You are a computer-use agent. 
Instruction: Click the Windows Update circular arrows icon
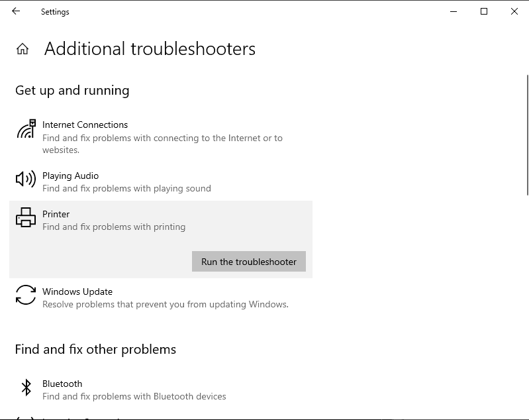(25, 295)
